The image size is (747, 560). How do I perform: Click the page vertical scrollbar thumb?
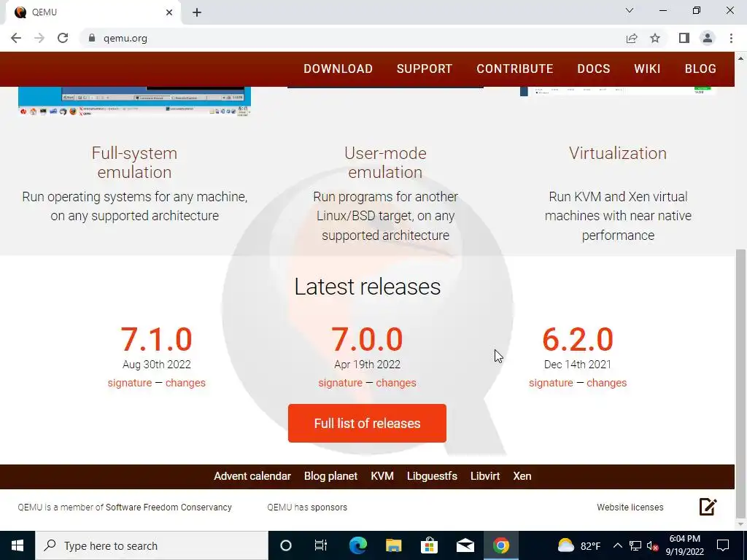click(x=741, y=384)
